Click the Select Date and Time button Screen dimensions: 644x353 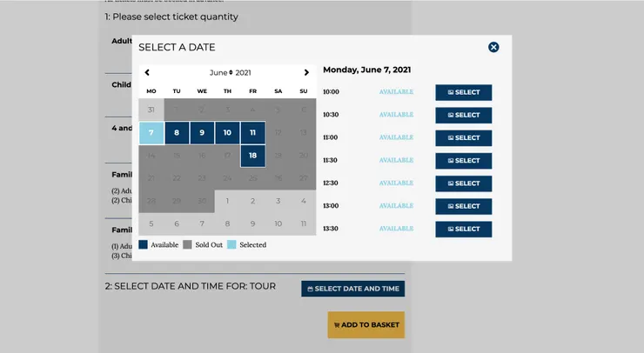click(352, 289)
